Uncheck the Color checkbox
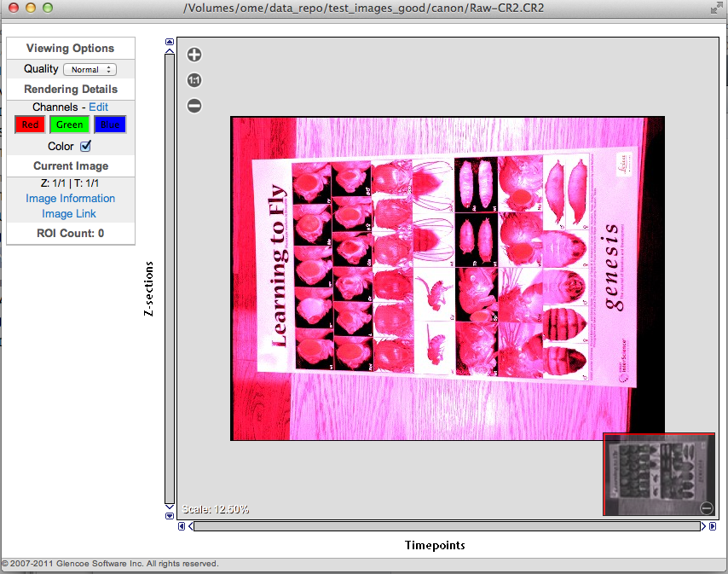 point(85,147)
